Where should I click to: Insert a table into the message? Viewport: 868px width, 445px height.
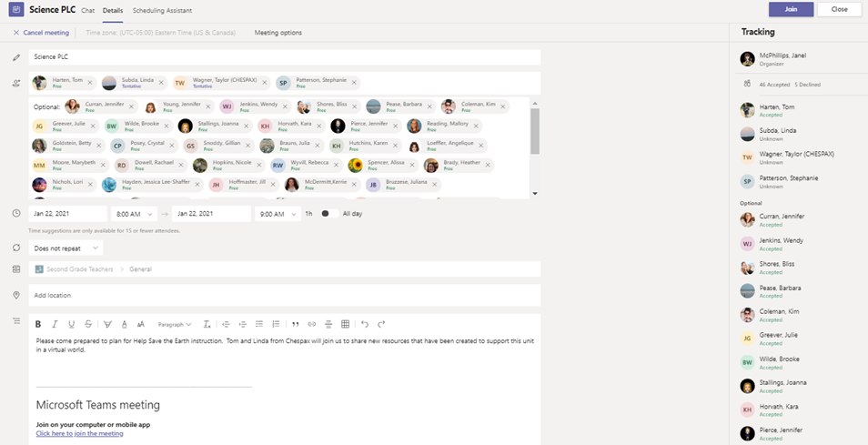pyautogui.click(x=346, y=324)
